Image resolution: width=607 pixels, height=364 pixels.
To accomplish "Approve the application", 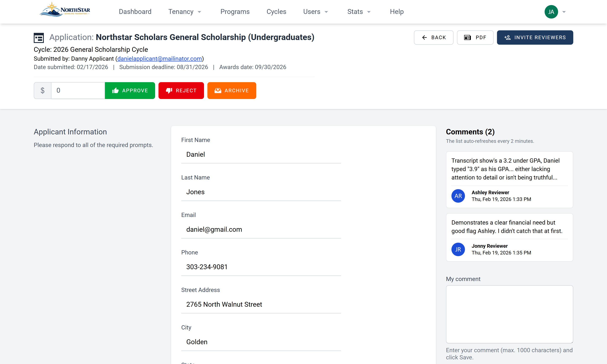I will (x=130, y=91).
